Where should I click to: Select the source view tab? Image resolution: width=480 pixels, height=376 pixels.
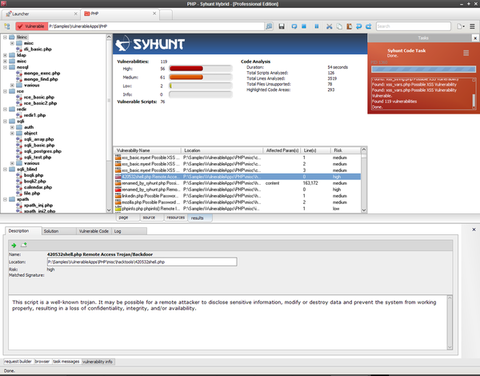149,217
